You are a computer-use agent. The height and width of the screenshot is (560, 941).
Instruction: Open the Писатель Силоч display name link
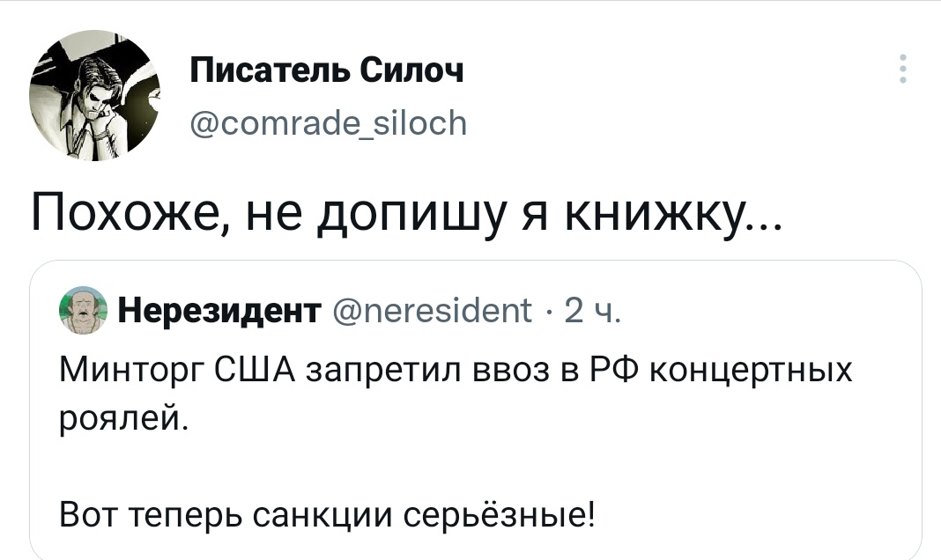(x=327, y=70)
